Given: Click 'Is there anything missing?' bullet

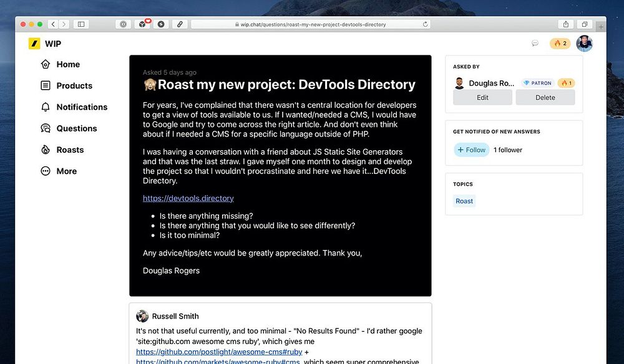Looking at the screenshot, I should tap(206, 216).
